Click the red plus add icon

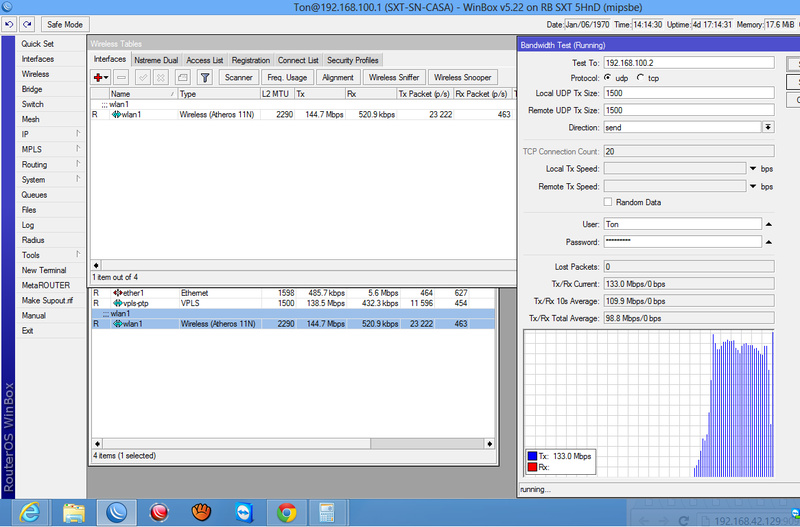pos(98,78)
